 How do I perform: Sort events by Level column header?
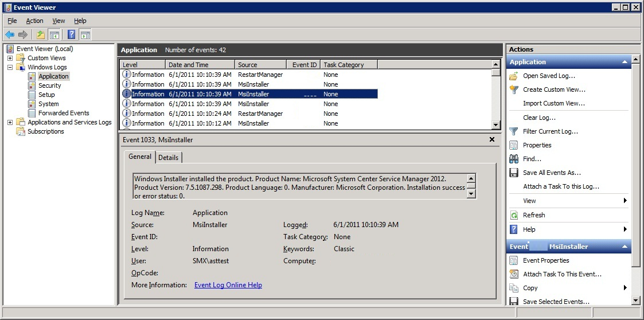(x=143, y=64)
